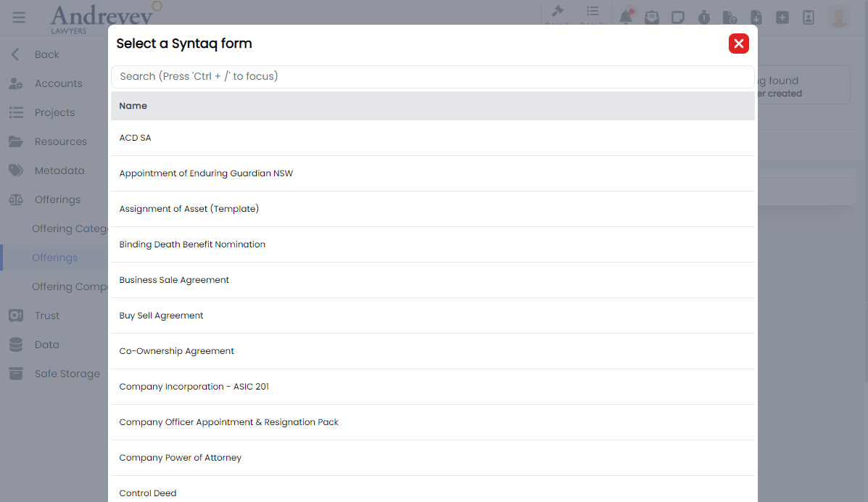This screenshot has width=868, height=502.
Task: Click the envelope mail icon
Action: pos(652,17)
